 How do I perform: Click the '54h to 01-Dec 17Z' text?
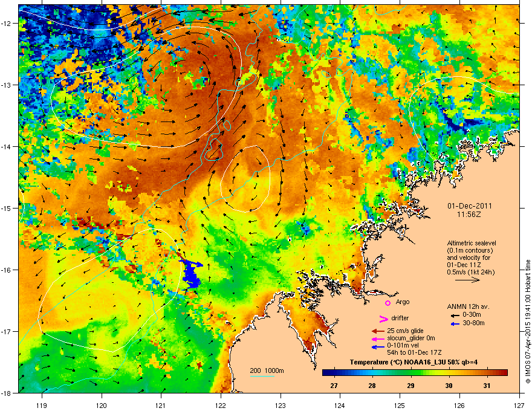point(414,352)
